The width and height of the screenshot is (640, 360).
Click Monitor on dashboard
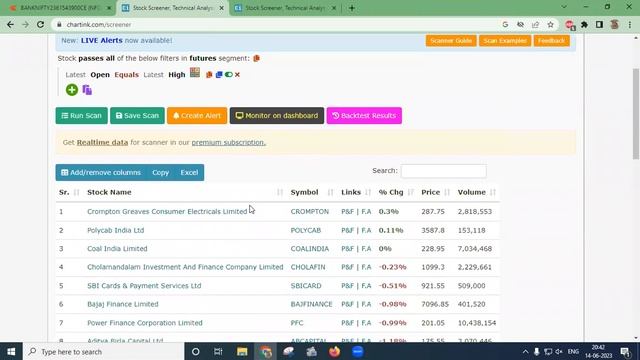coord(277,116)
